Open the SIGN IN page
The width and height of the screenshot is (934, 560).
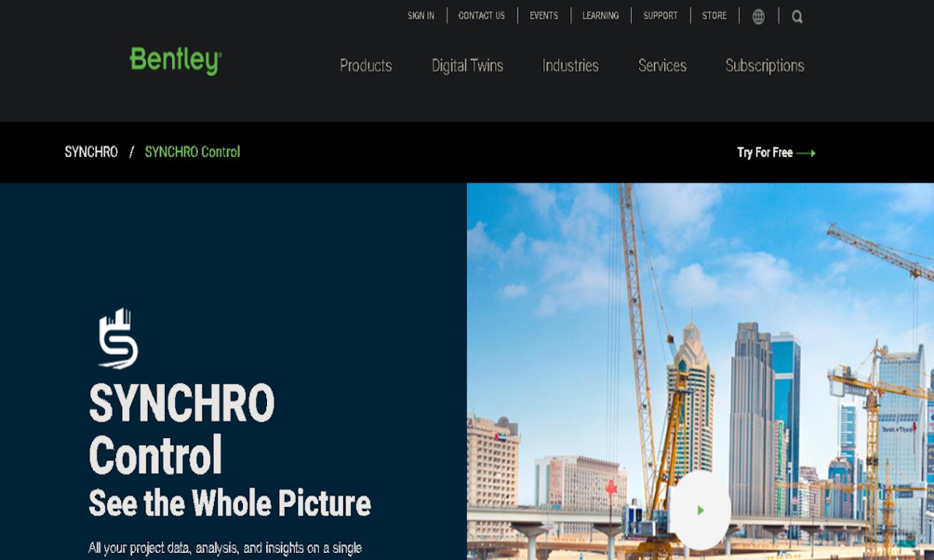click(420, 16)
